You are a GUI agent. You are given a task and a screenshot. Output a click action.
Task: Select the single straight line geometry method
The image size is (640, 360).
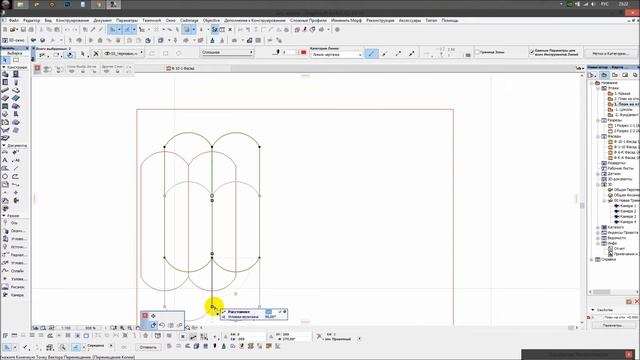371,53
